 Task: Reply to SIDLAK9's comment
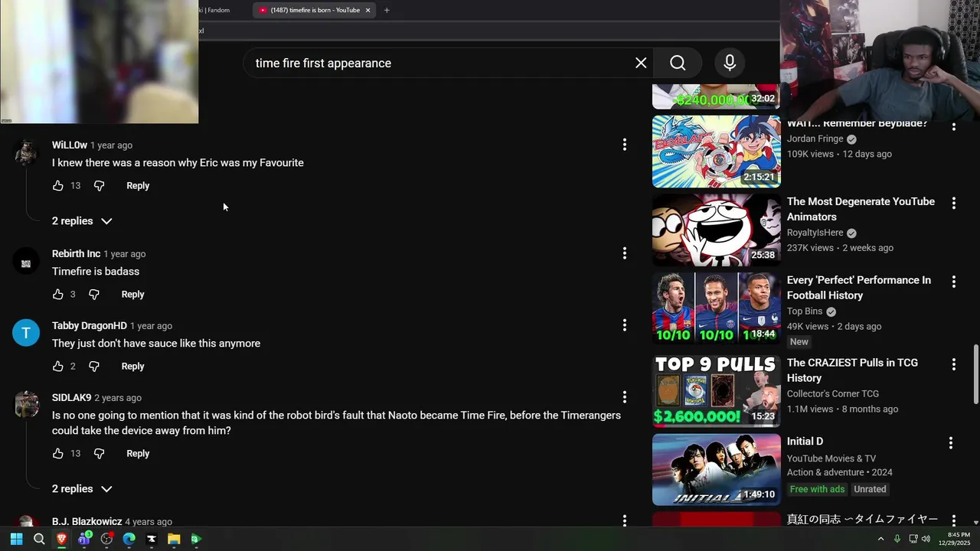click(138, 454)
